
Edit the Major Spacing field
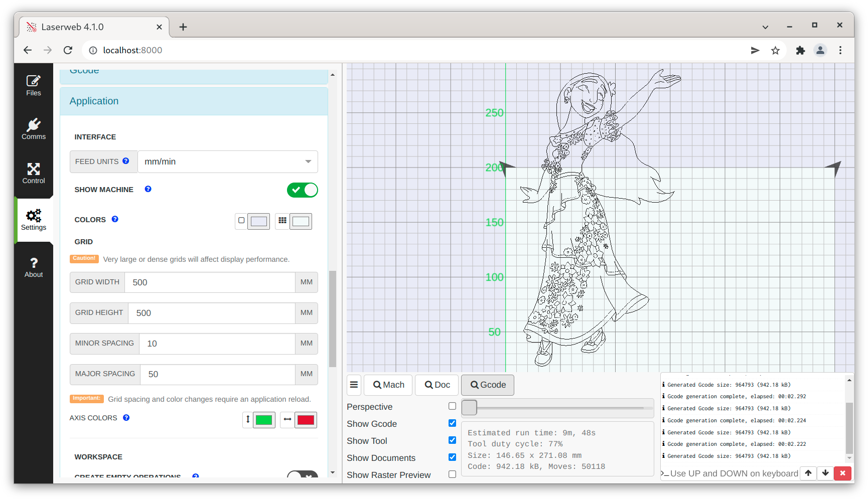218,374
